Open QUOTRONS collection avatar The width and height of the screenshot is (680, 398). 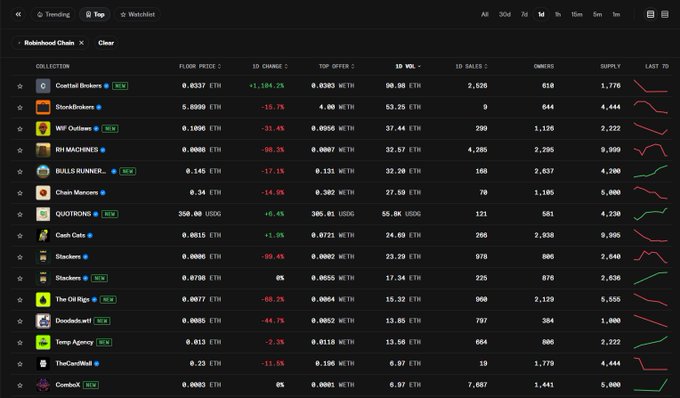pyautogui.click(x=43, y=214)
